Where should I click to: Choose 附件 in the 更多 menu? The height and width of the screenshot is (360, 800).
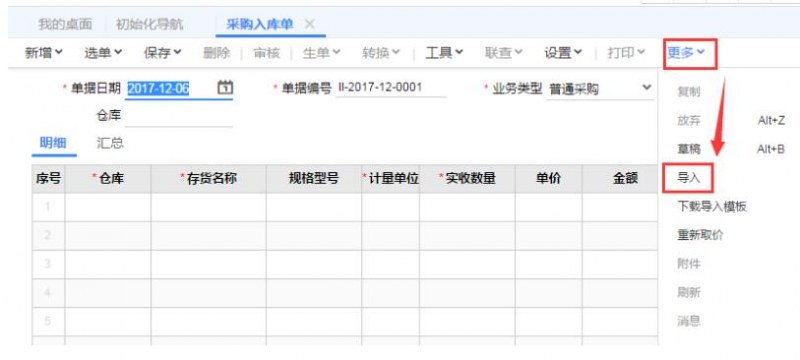(x=688, y=264)
